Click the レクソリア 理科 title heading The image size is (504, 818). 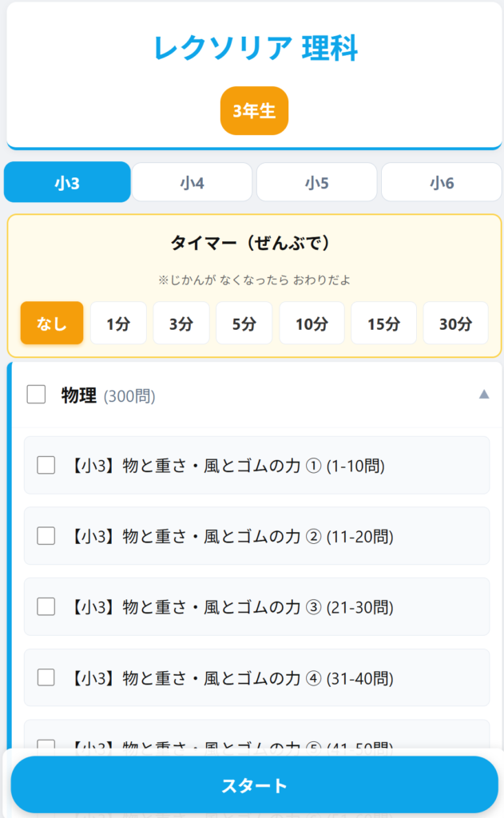(256, 49)
